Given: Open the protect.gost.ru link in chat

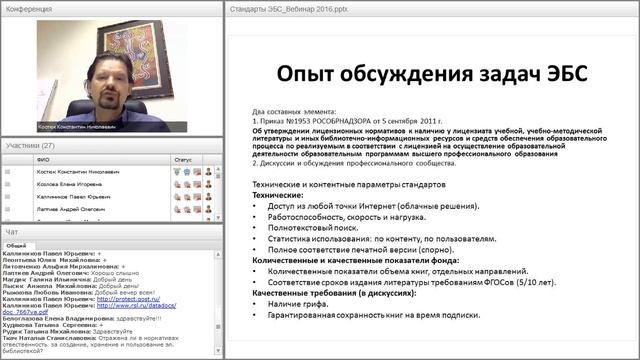Looking at the screenshot, I should tap(128, 299).
